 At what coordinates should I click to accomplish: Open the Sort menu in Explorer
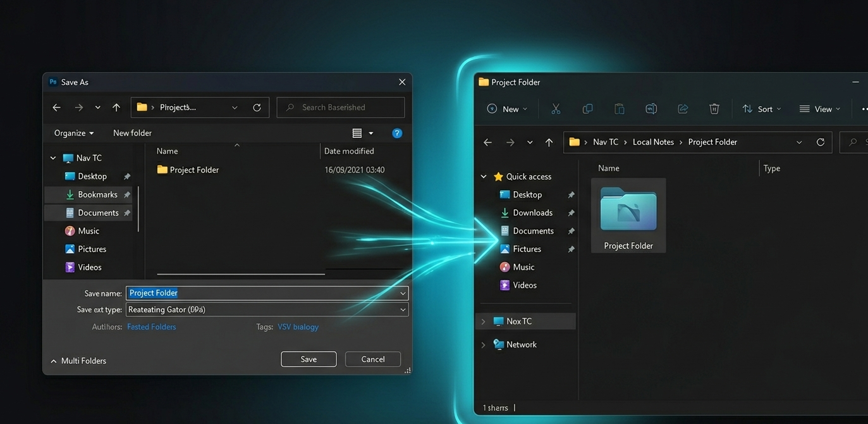tap(761, 109)
